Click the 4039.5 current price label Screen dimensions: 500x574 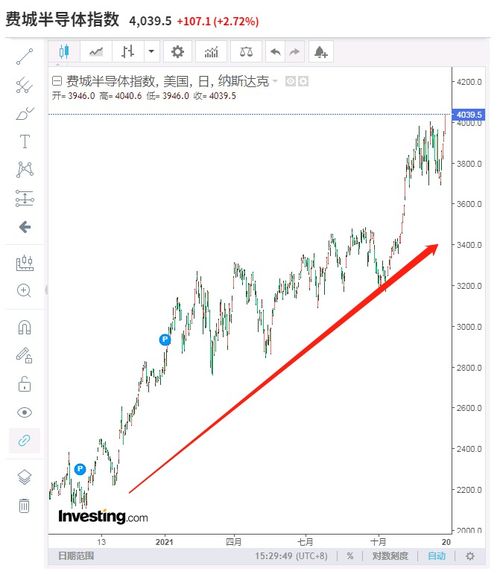coord(469,115)
